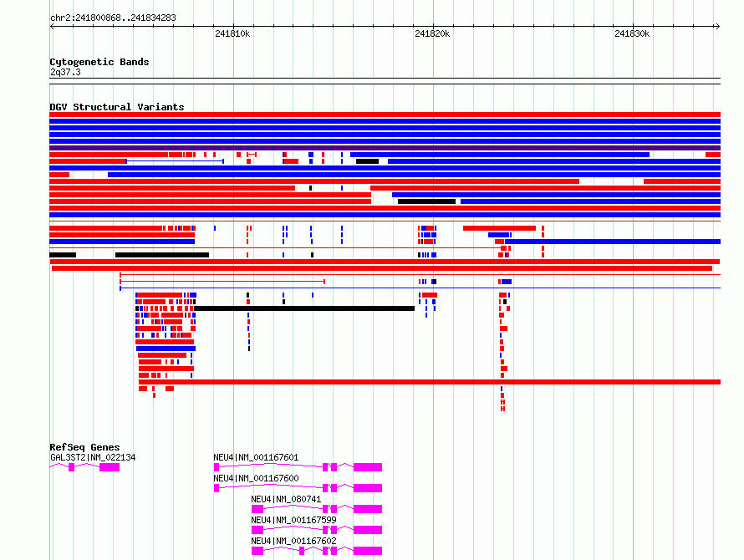Click the NEU4|NM_001167599 transcript label

point(293,520)
